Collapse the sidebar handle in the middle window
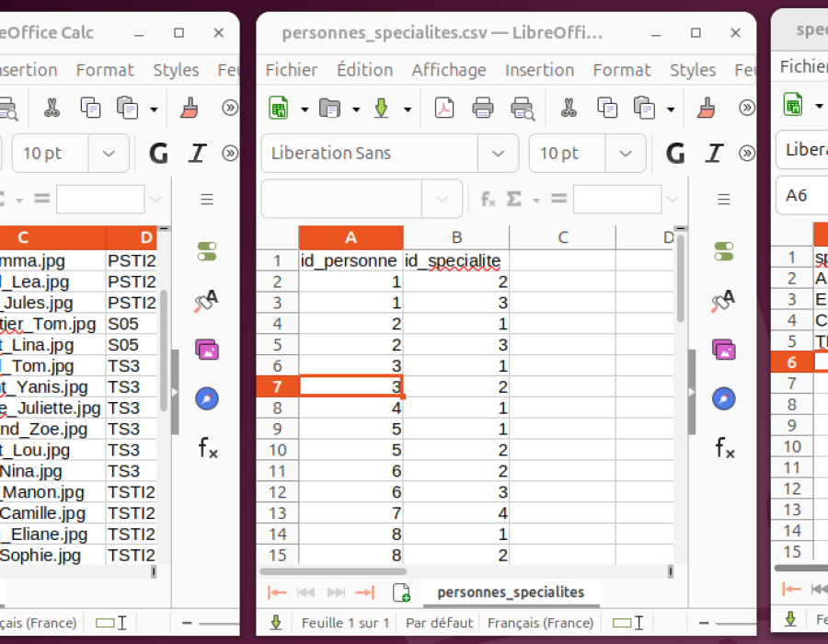The width and height of the screenshot is (828, 644). tap(692, 392)
